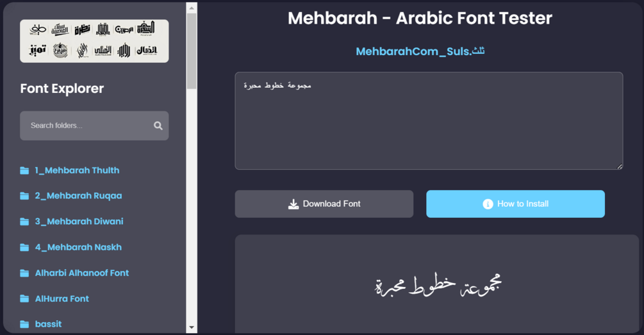Focus the Search folders input field

(94, 126)
